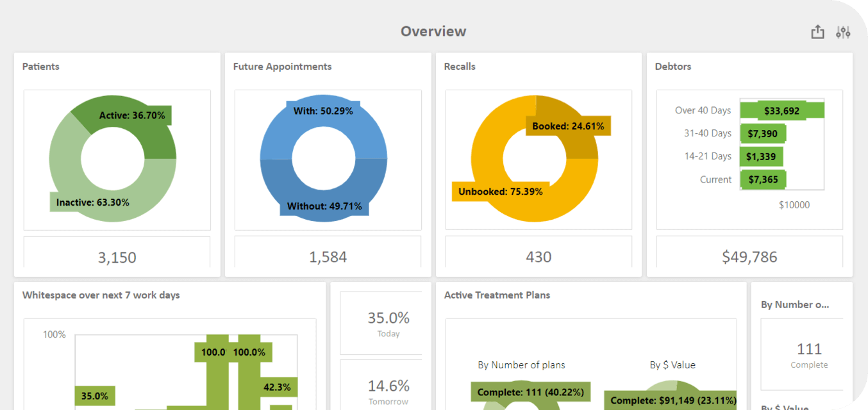Click the Future Appointments card heading
This screenshot has height=410, width=868.
click(283, 67)
